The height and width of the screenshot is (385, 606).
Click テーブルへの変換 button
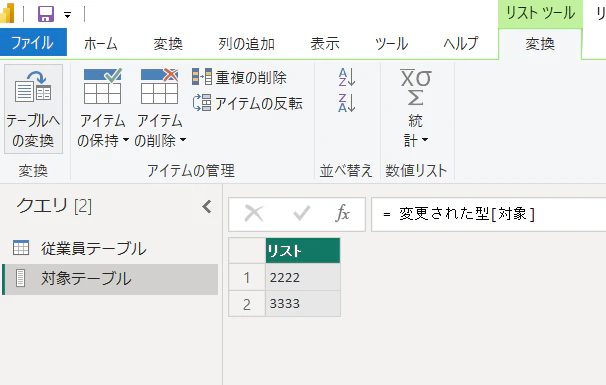click(33, 109)
